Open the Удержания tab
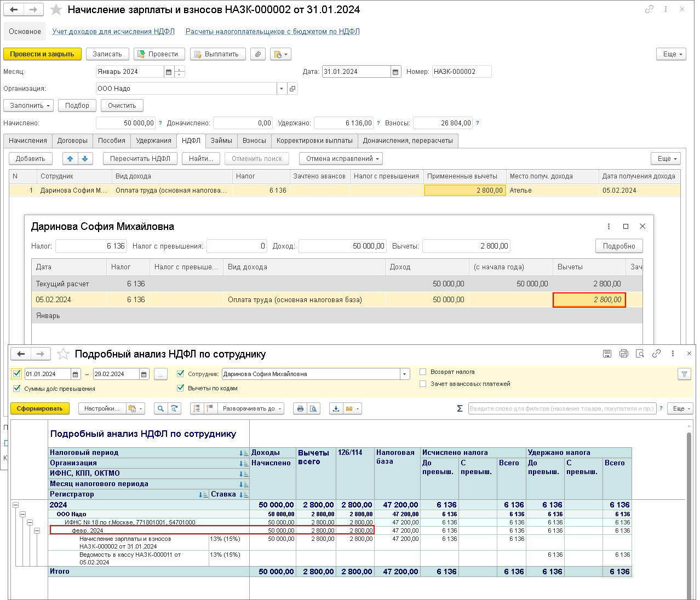This screenshot has height=600, width=700. 153,141
